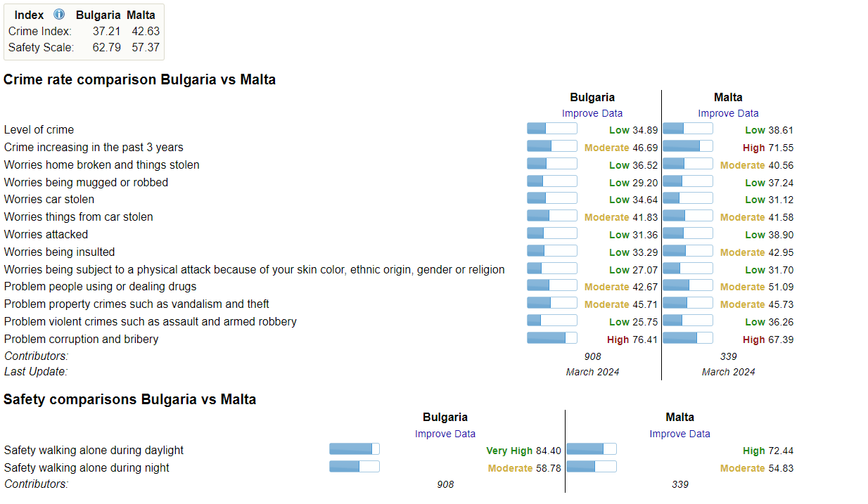The image size is (868, 504).
Task: Click Malta's Improve Data link under Safety comparisons
Action: 679,434
